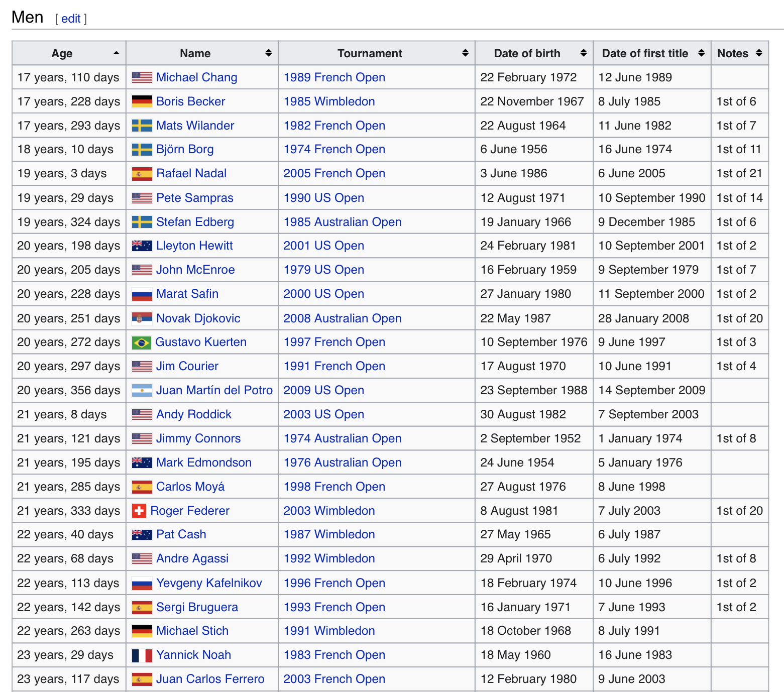
Task: Open Pete Sampras player page
Action: click(x=194, y=198)
